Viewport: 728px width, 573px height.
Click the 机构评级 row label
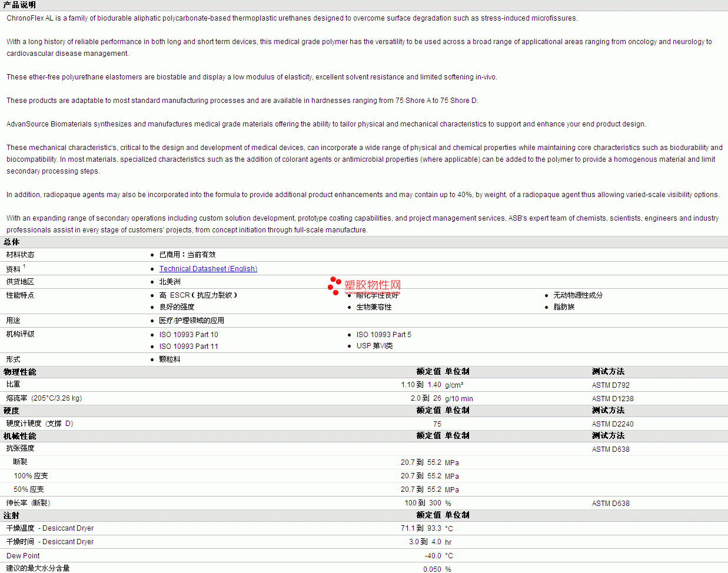(x=21, y=334)
